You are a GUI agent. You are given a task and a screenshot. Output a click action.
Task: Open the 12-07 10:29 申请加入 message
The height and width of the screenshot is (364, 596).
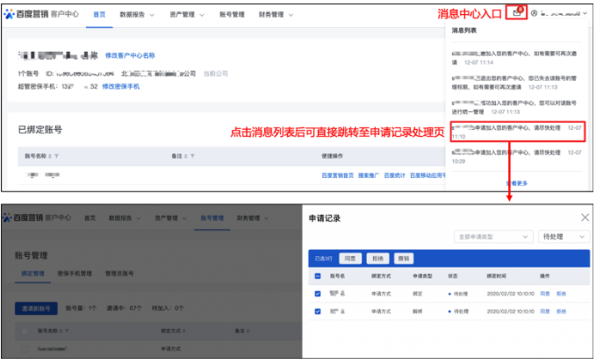click(516, 157)
